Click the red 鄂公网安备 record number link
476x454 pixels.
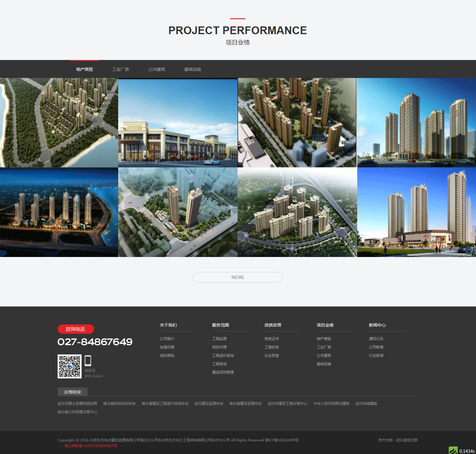(x=91, y=446)
